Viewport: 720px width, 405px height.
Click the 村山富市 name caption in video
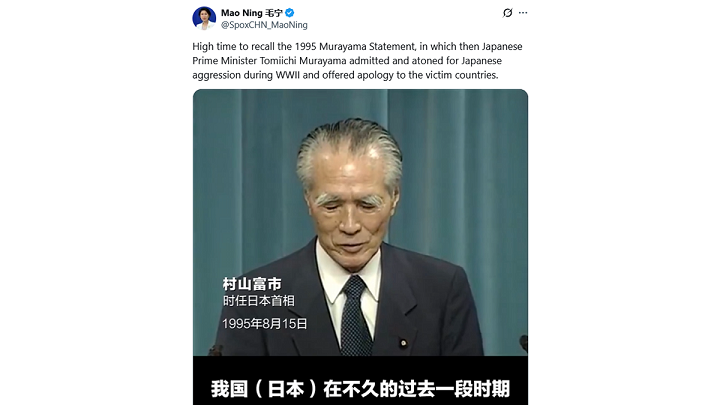click(252, 284)
